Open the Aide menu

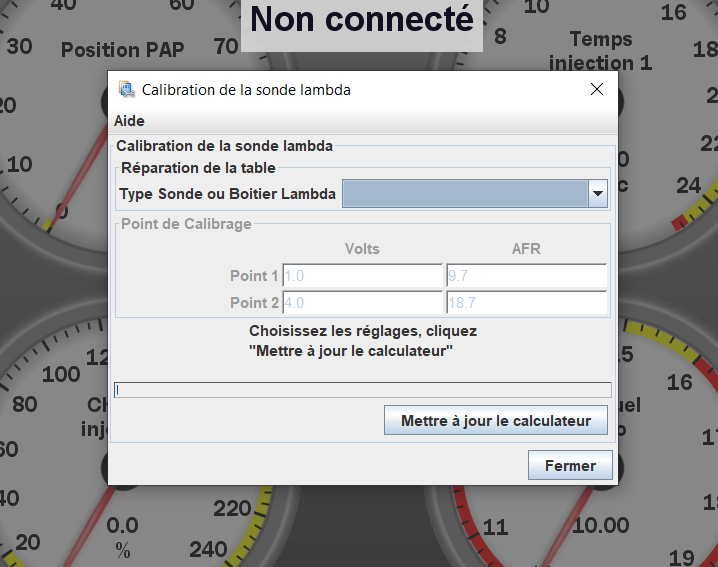click(x=129, y=121)
